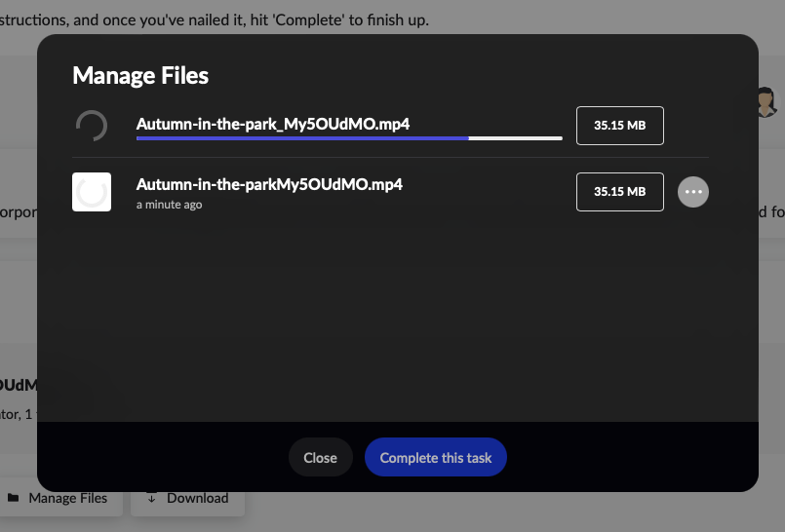Click the thumbnail of Autumn-in-the-parkMy5OUdMO.mp4
Screen dimensions: 785x532
click(x=92, y=192)
